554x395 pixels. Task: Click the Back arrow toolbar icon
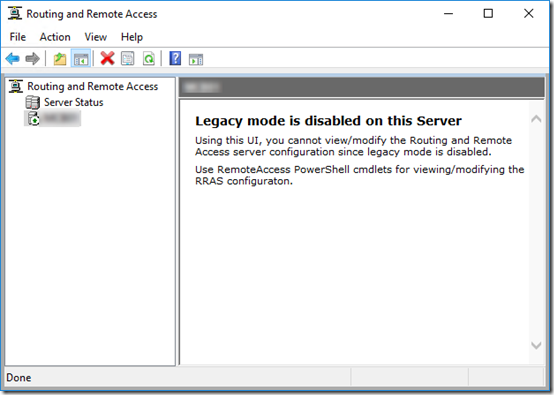13,59
